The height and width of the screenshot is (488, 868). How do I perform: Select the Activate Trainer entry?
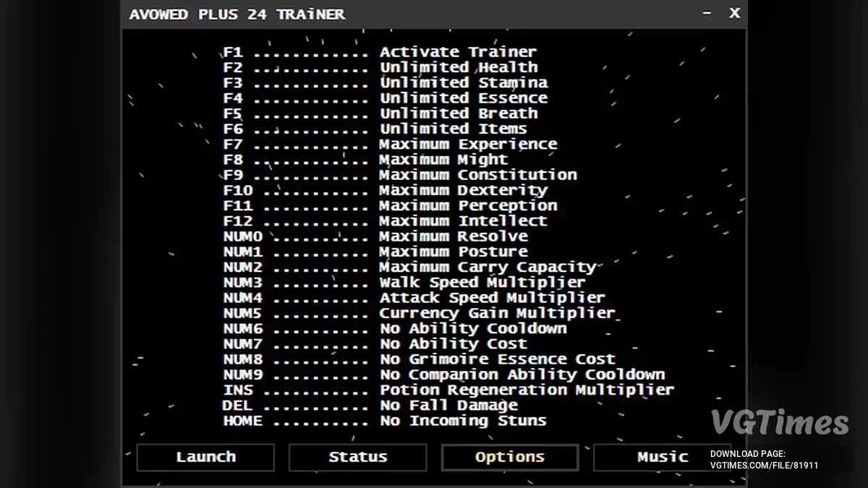pos(458,52)
